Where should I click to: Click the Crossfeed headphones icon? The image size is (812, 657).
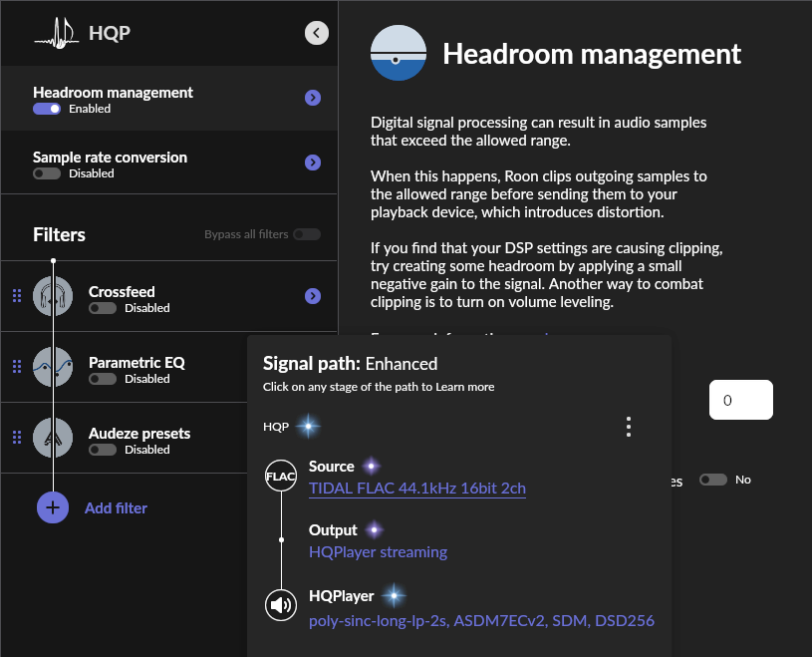(x=54, y=297)
